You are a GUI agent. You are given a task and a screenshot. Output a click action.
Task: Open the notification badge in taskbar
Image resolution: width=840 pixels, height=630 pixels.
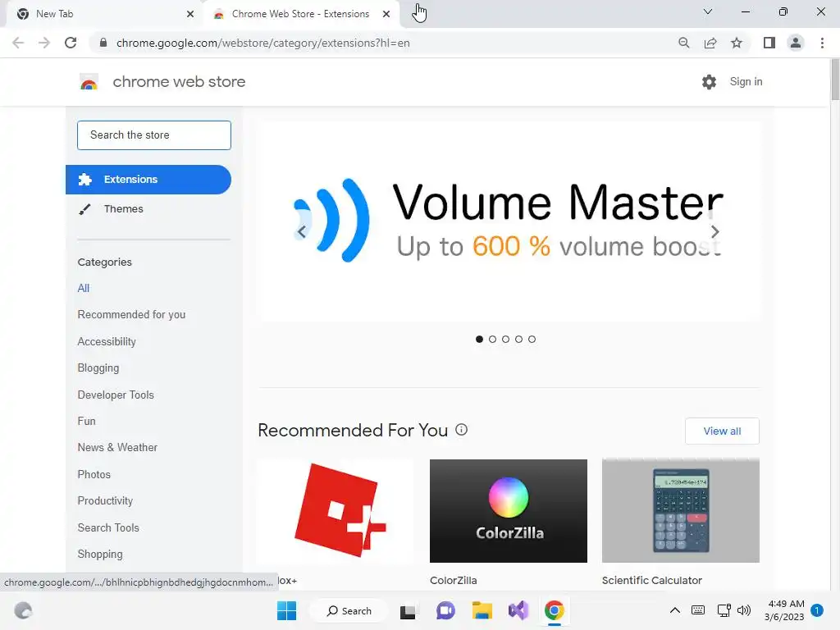[x=817, y=610]
